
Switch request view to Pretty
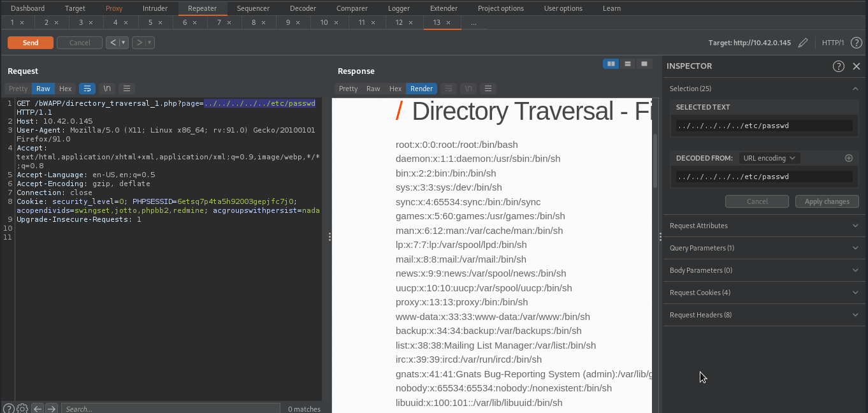(18, 89)
